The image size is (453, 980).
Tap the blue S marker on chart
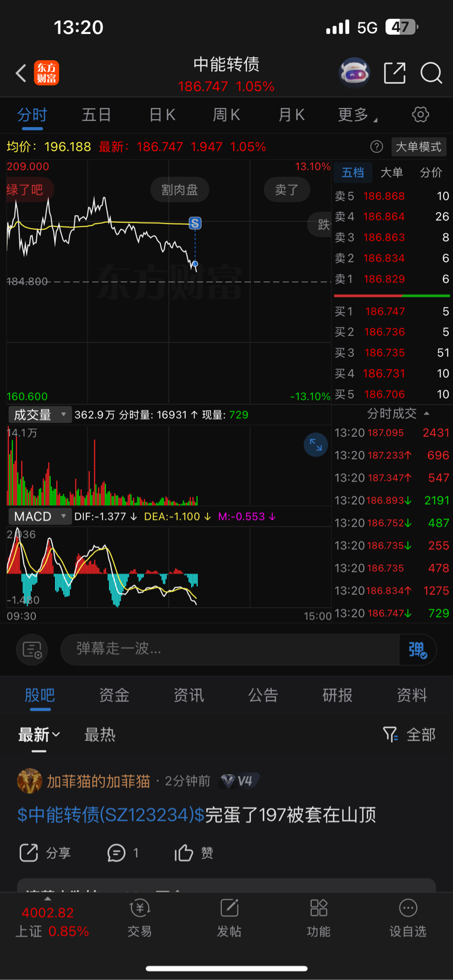coord(195,223)
